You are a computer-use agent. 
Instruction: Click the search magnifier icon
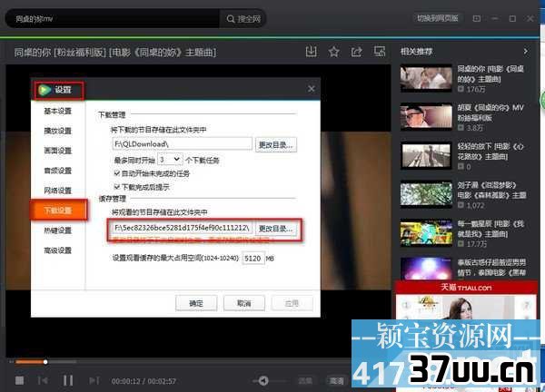pyautogui.click(x=231, y=19)
